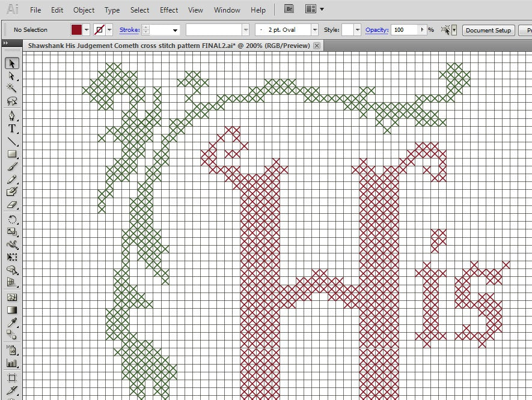Open the Object menu

point(84,10)
